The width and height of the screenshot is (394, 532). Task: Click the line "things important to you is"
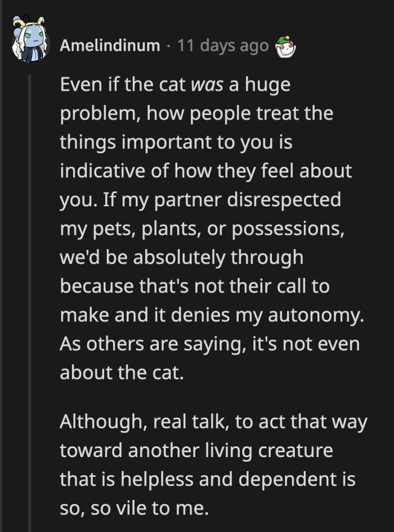[x=176, y=143]
